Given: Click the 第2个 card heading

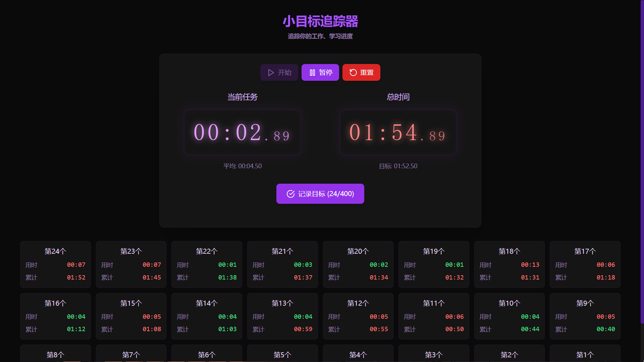Looking at the screenshot, I should 509,355.
